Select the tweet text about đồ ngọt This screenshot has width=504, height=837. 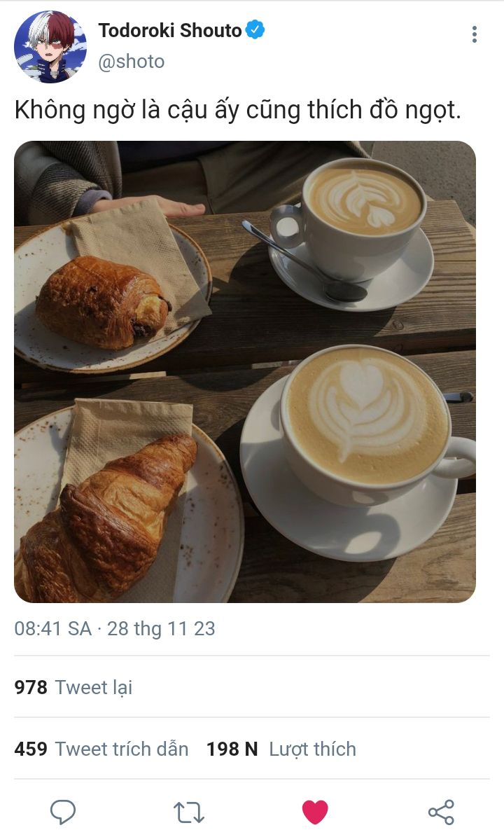(x=237, y=110)
